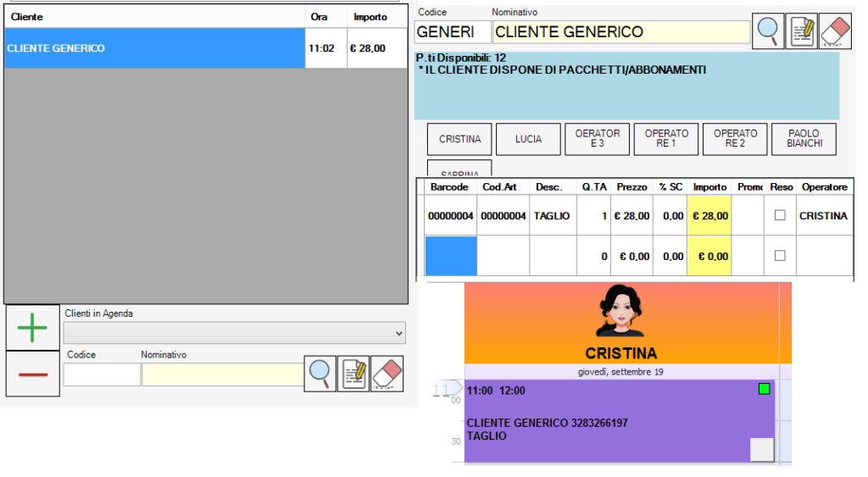Click the top edit customer notes icon
Viewport: 868px width, 477px height.
tap(801, 31)
